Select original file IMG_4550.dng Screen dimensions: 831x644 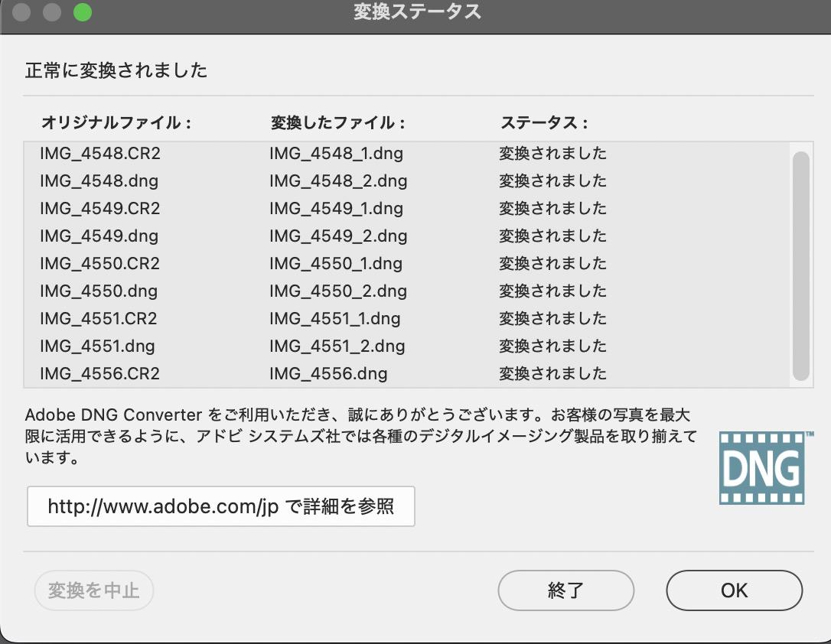[99, 291]
